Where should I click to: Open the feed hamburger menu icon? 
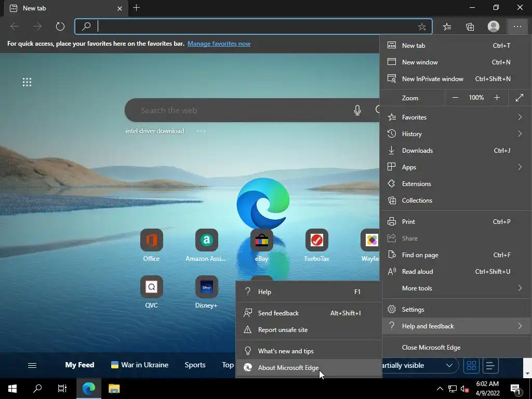tap(32, 365)
